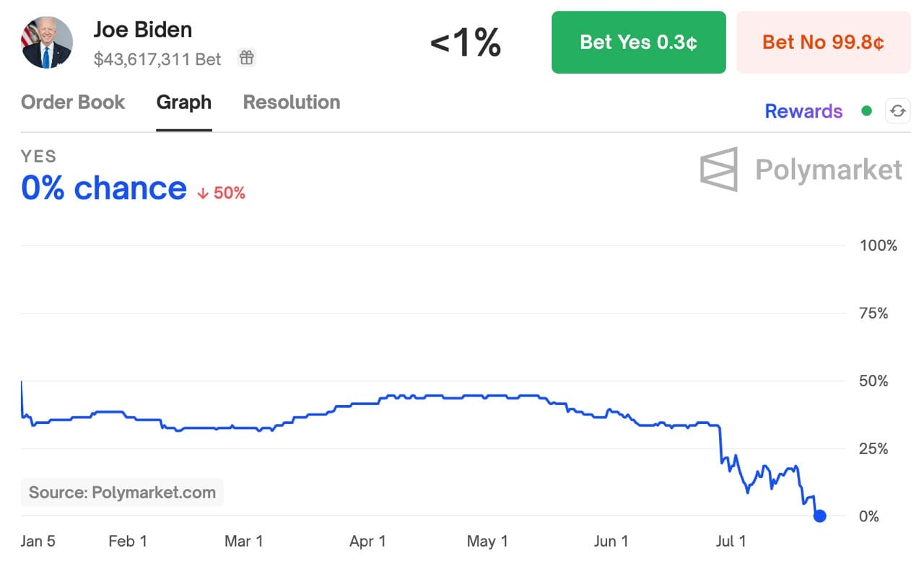Click the Polymarket logo watermark symbol

tap(718, 169)
